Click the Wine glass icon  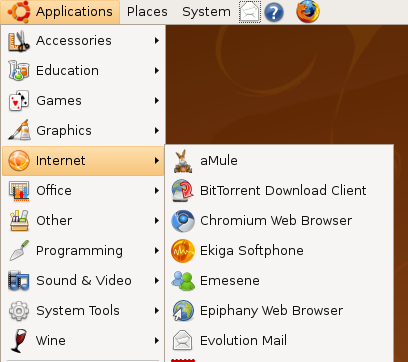tap(19, 341)
